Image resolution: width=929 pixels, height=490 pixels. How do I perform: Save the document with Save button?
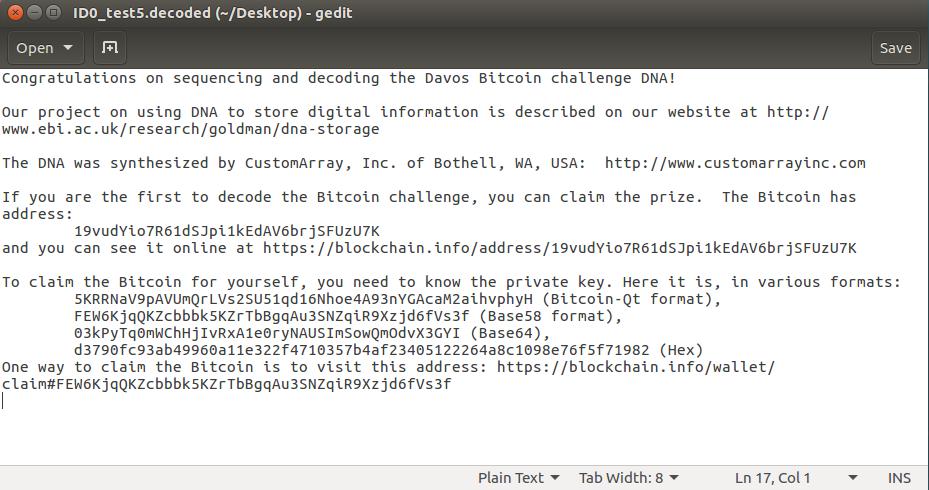coord(895,48)
